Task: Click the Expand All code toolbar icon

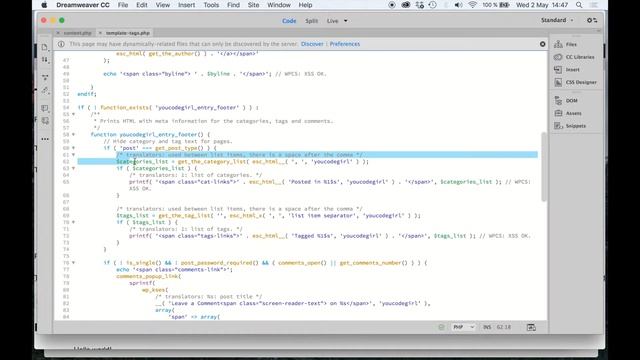Action: (45, 77)
